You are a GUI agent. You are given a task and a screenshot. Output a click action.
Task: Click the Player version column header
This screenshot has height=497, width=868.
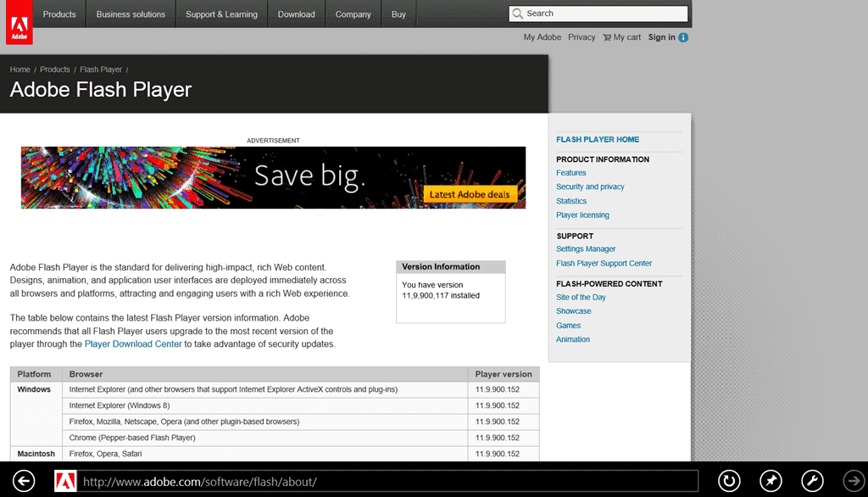pyautogui.click(x=504, y=374)
